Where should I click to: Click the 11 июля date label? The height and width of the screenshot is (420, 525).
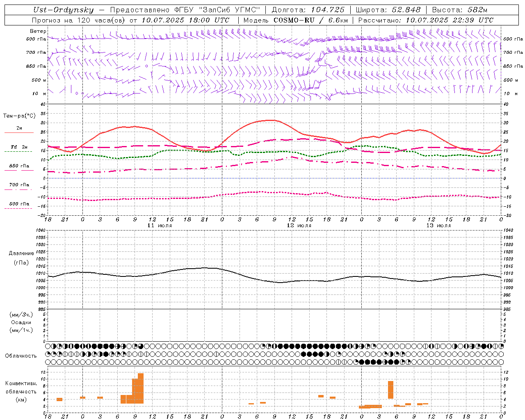click(160, 226)
